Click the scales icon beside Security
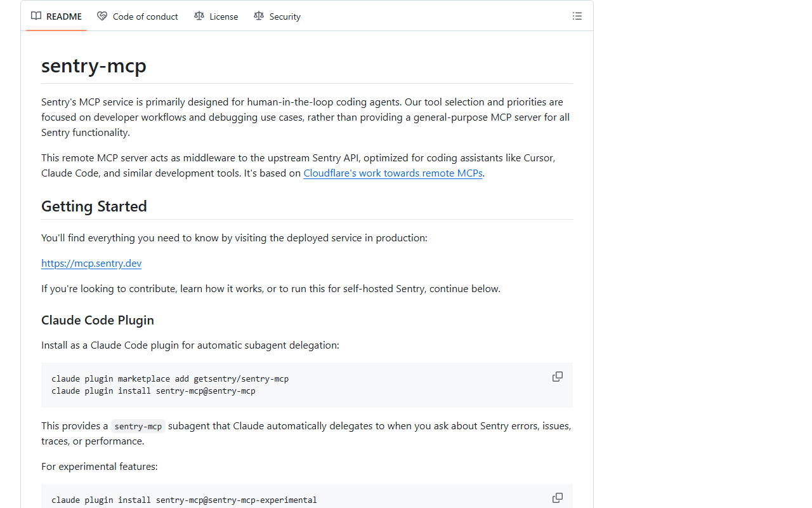 pyautogui.click(x=258, y=16)
